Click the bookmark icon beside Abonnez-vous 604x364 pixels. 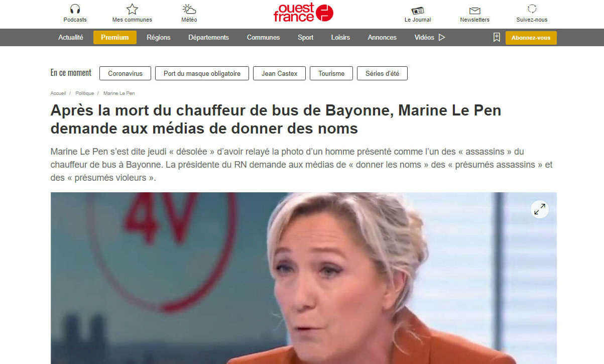497,37
